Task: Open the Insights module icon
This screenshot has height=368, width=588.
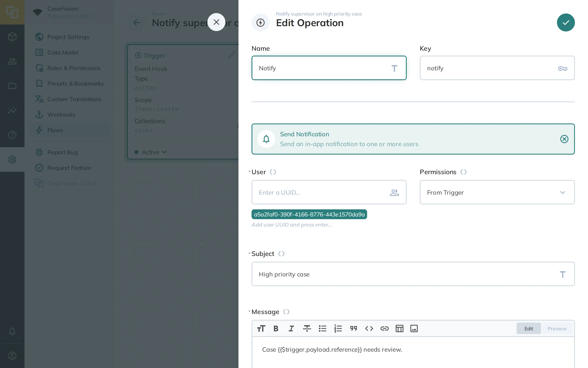Action: [12, 110]
